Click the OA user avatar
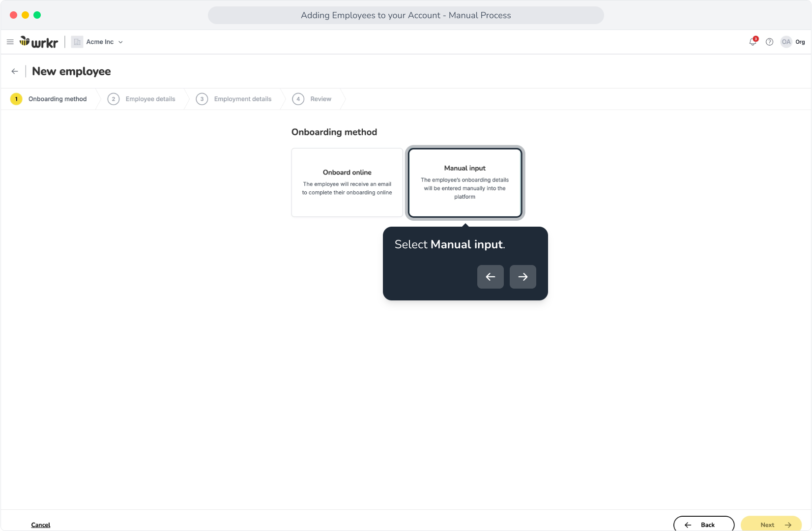This screenshot has width=812, height=531. [786, 42]
